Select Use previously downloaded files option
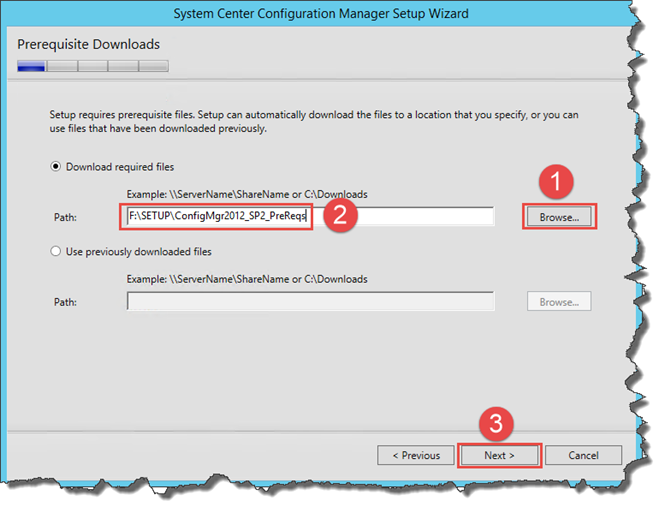Image resolution: width=665 pixels, height=513 pixels. [x=56, y=251]
